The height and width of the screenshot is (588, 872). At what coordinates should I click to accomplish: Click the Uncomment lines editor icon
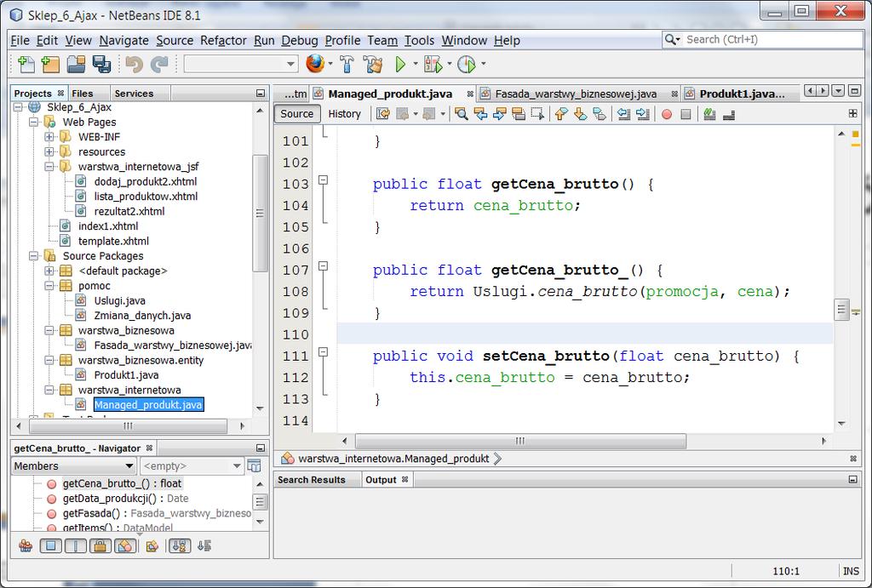729,114
